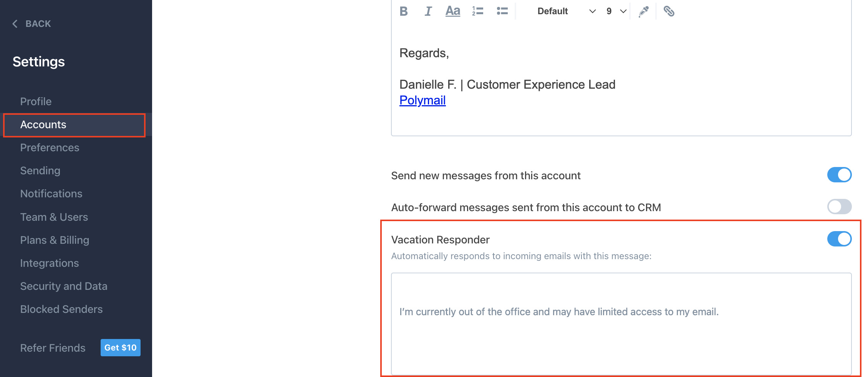Image resolution: width=868 pixels, height=377 pixels.
Task: Open Notifications settings
Action: click(x=51, y=193)
